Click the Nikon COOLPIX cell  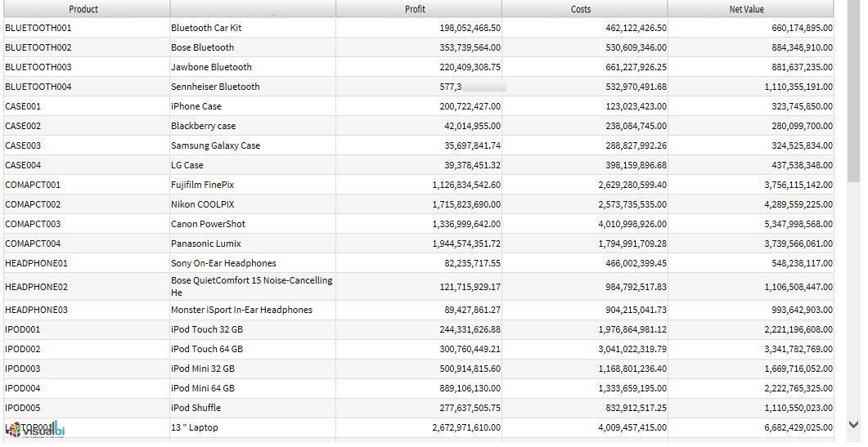202,204
